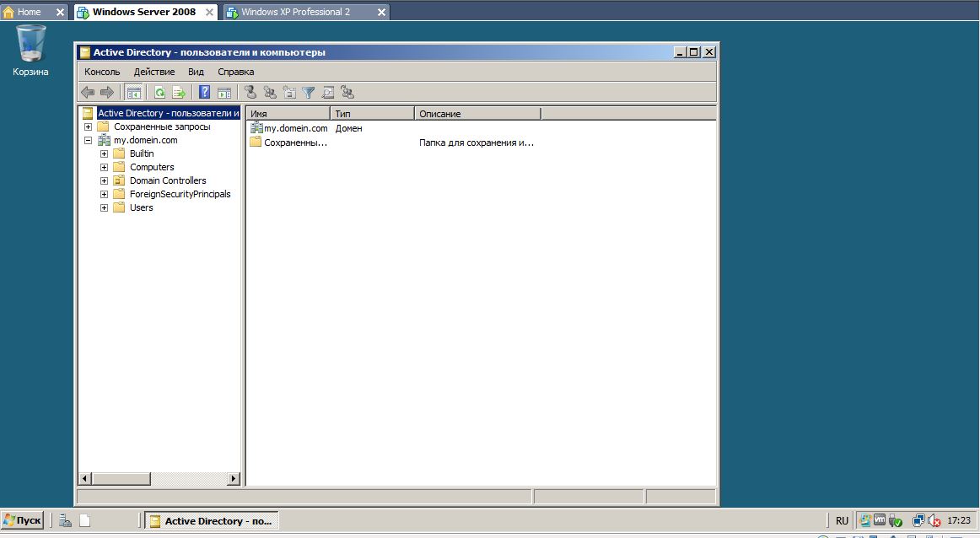Select ForeignSecurityPrincipals in the tree
The height and width of the screenshot is (538, 980).
tap(180, 194)
